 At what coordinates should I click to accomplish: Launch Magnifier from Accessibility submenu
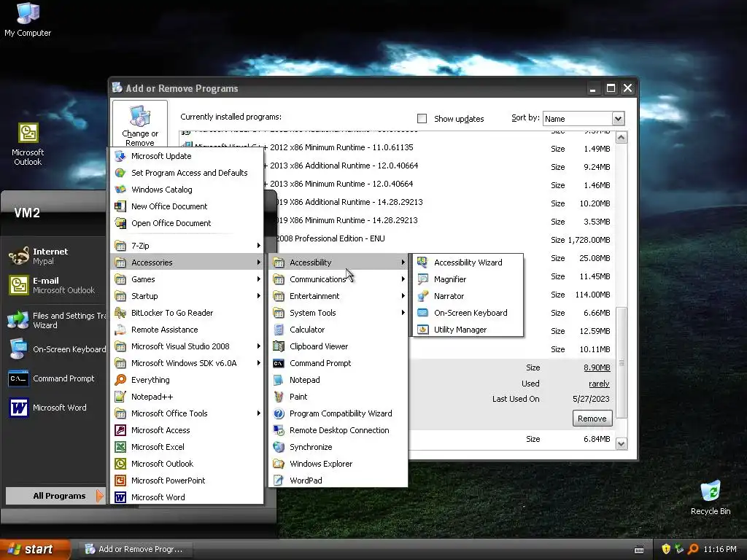[468, 279]
